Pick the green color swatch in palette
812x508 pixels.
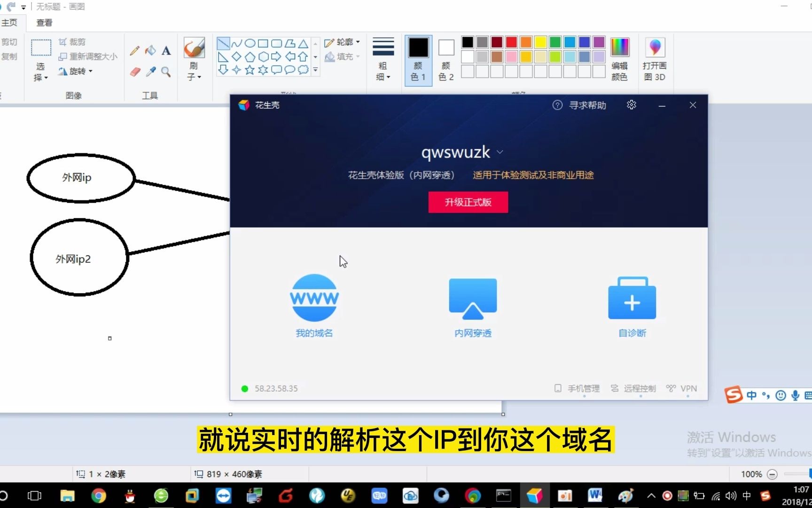(x=555, y=42)
